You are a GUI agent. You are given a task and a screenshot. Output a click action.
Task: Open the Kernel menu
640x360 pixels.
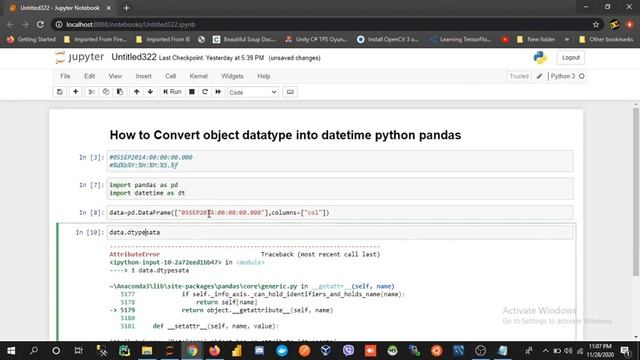(198, 76)
